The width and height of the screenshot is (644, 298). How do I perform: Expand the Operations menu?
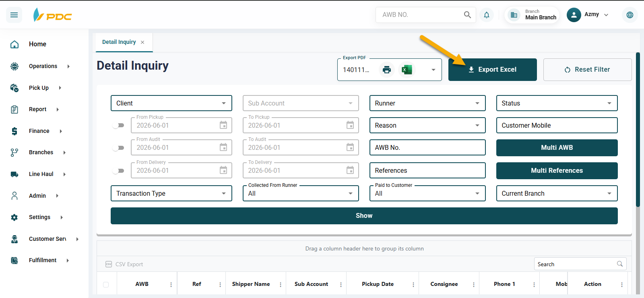pyautogui.click(x=68, y=66)
